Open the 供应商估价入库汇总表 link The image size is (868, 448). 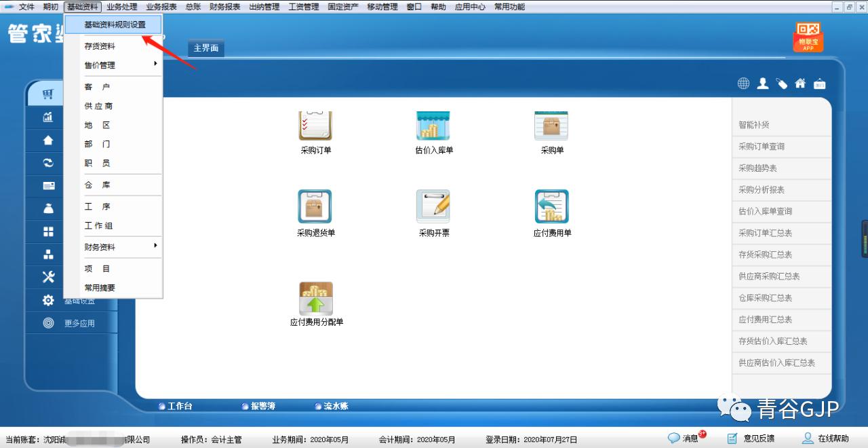point(776,363)
